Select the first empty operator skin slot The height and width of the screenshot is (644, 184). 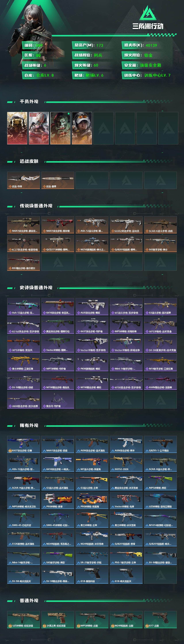(x=103, y=128)
